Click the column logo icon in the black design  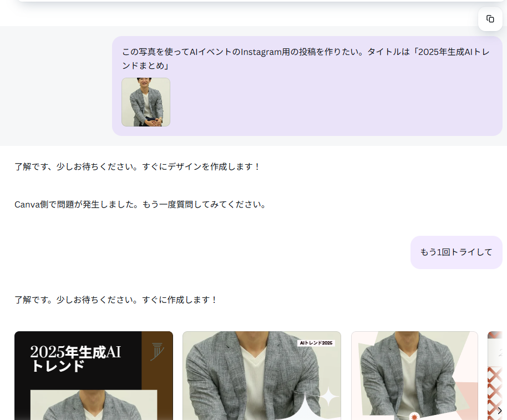158,352
